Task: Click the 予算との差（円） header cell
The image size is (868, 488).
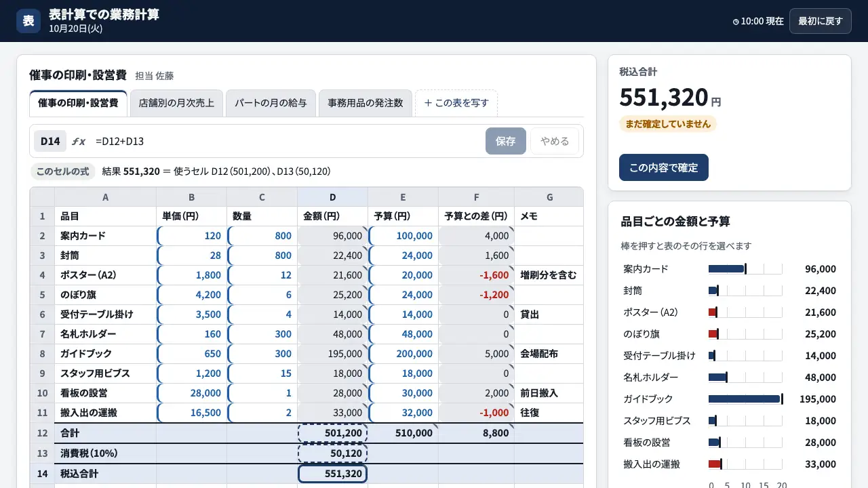Action: tap(477, 216)
